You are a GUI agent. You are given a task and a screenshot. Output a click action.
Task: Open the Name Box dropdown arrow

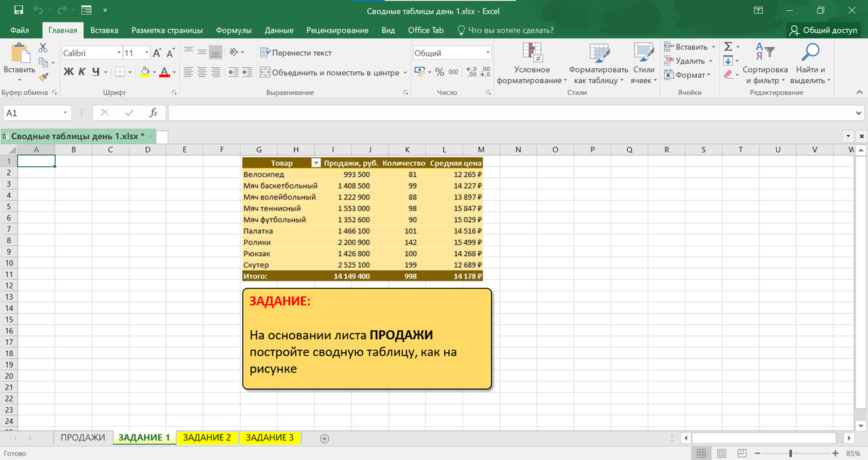[65, 113]
